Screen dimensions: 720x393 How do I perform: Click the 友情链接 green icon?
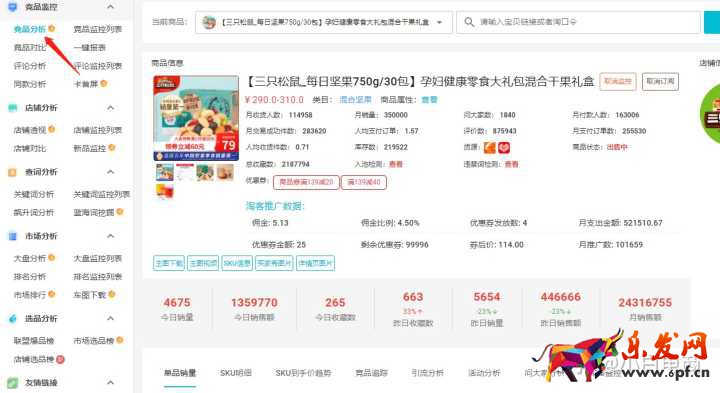click(12, 382)
